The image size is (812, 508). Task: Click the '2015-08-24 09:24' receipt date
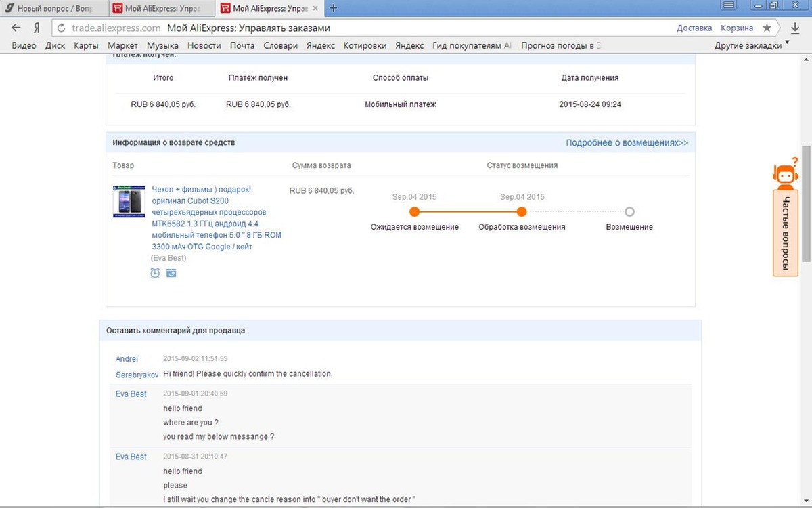590,104
